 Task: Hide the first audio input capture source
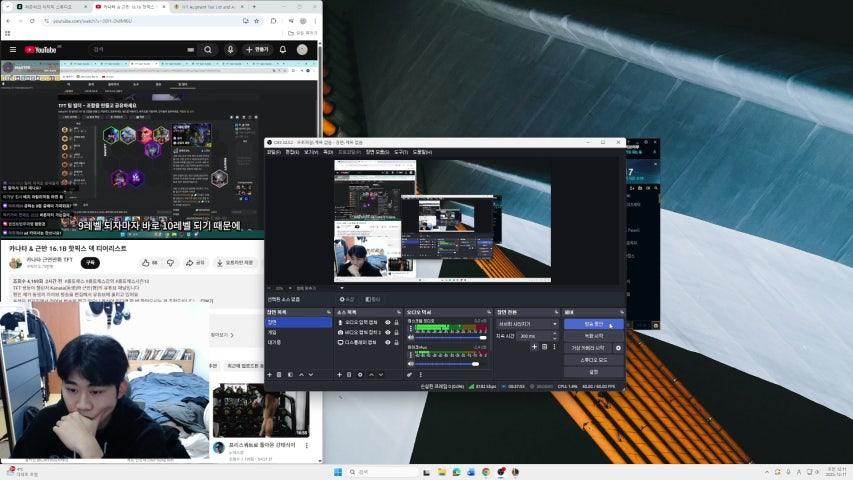[x=388, y=322]
